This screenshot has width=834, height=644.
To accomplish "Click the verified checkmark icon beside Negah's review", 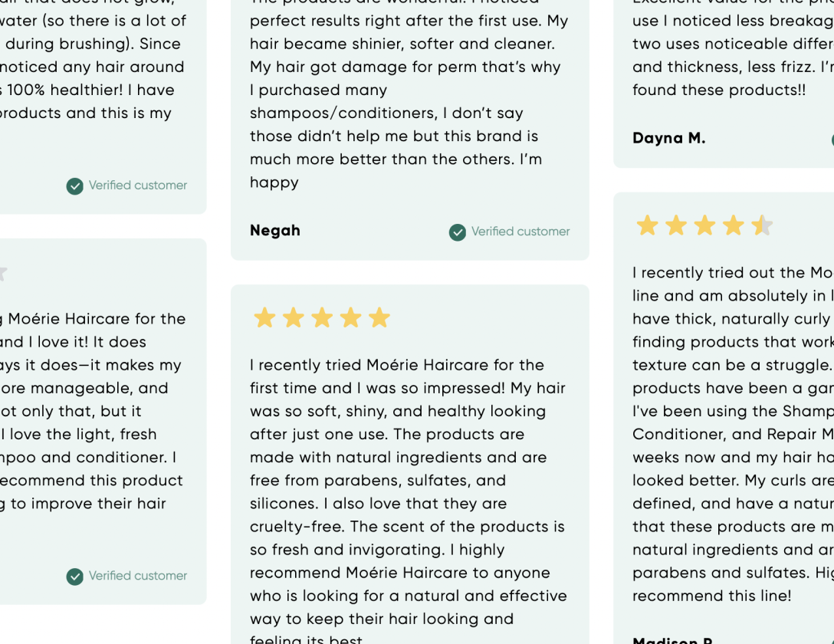I will coord(458,232).
